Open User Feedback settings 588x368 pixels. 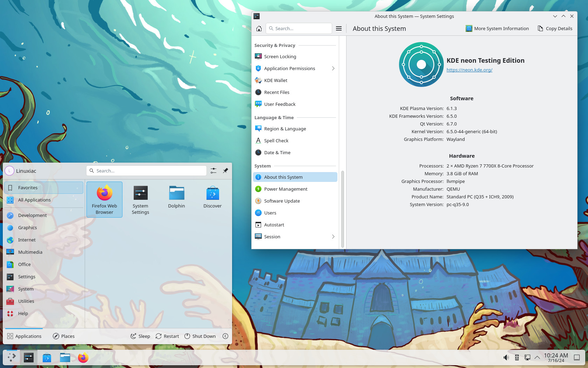click(x=295, y=104)
